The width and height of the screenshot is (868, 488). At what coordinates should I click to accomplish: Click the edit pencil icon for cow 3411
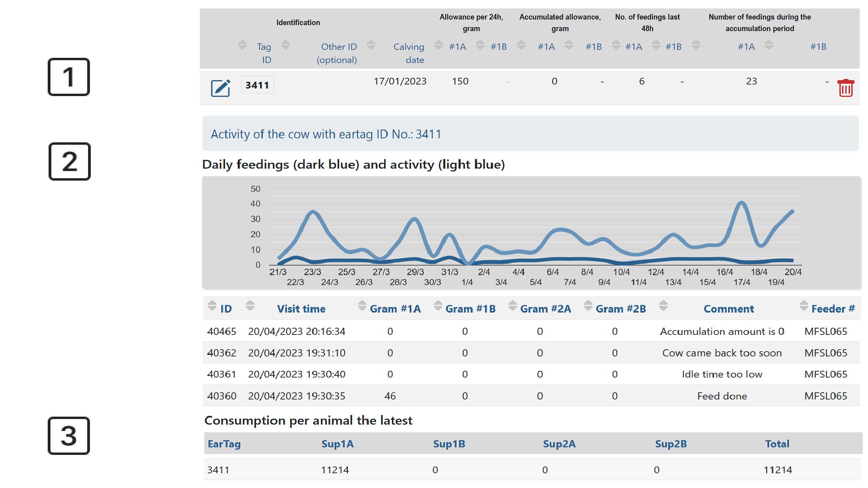point(220,88)
